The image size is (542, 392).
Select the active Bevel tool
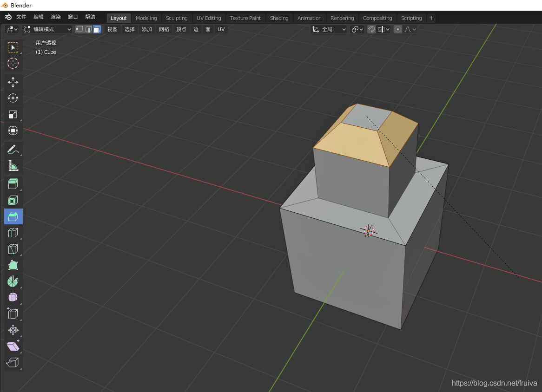click(x=13, y=216)
